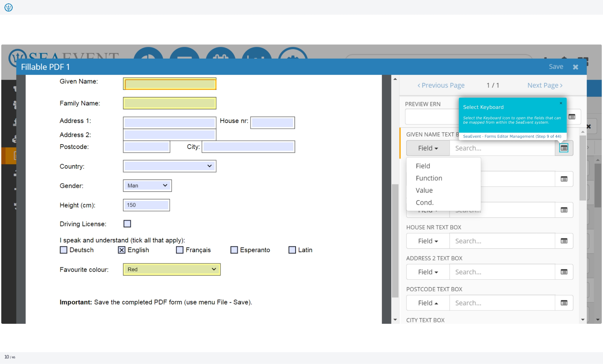Click the Address 2 mapping search box
Screen dimensions: 603x364
coord(502,272)
